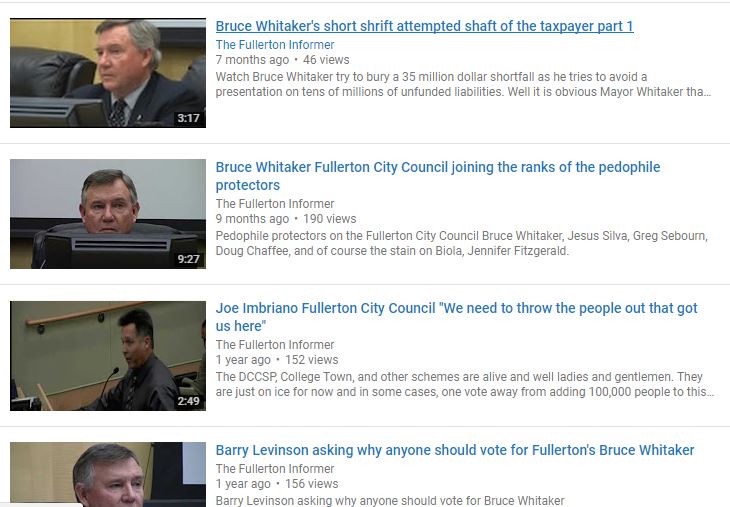The image size is (730, 507).
Task: Click the Barry Levinson video thumbnail at bottom
Action: (108, 474)
